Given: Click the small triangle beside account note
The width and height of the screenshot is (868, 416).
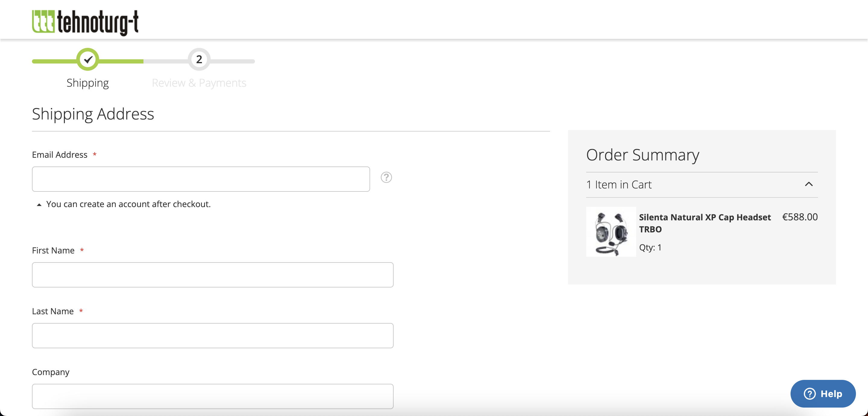Looking at the screenshot, I should [x=39, y=205].
